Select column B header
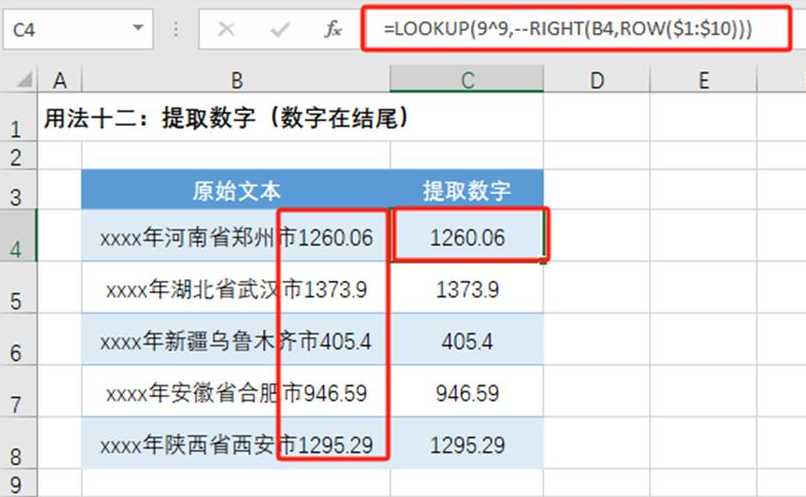806x497 pixels. 236,80
